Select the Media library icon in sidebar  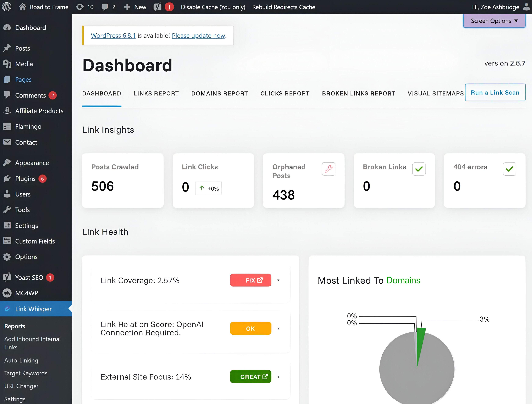tap(7, 64)
